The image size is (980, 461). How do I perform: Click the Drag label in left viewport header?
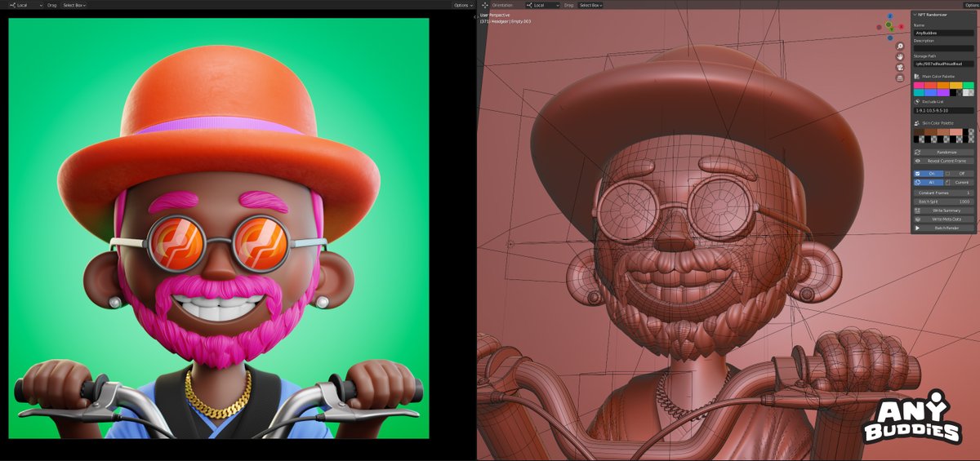pos(52,5)
